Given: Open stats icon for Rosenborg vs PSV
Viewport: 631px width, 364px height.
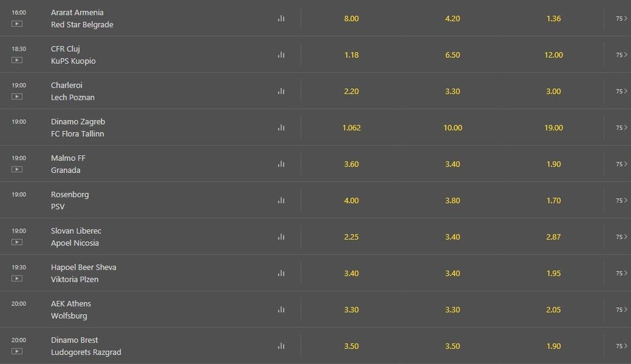Looking at the screenshot, I should pos(281,201).
